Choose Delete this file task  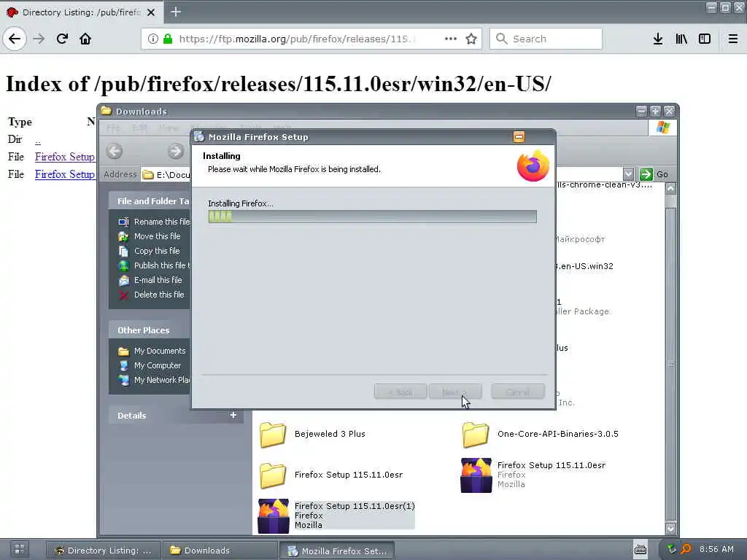tap(150, 295)
